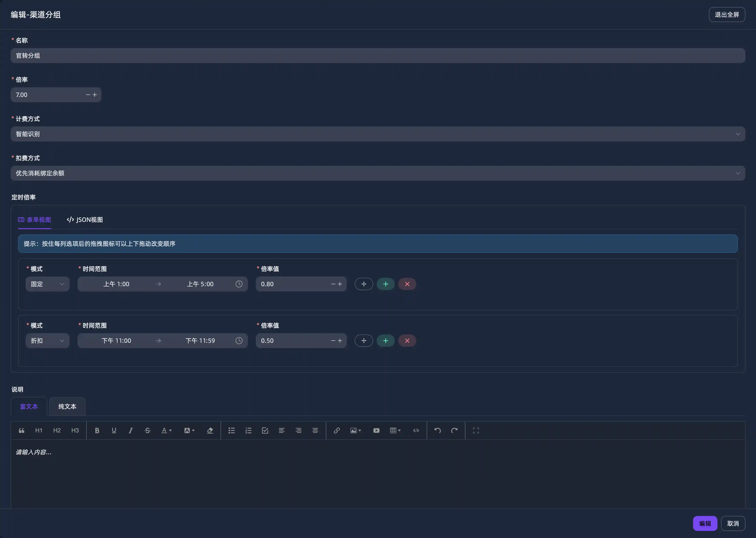
Task: Insert video with the video icon
Action: [x=376, y=430]
